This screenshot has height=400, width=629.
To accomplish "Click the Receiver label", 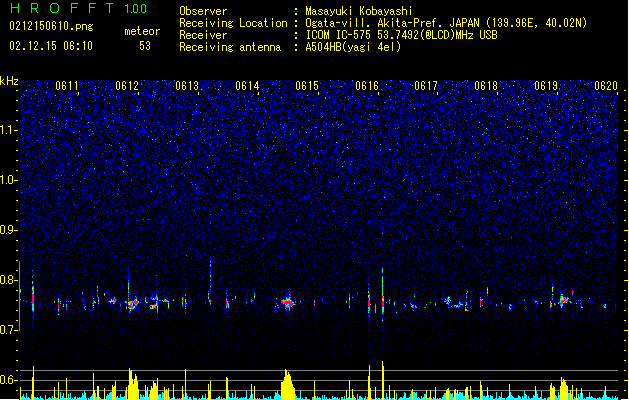I will [203, 35].
